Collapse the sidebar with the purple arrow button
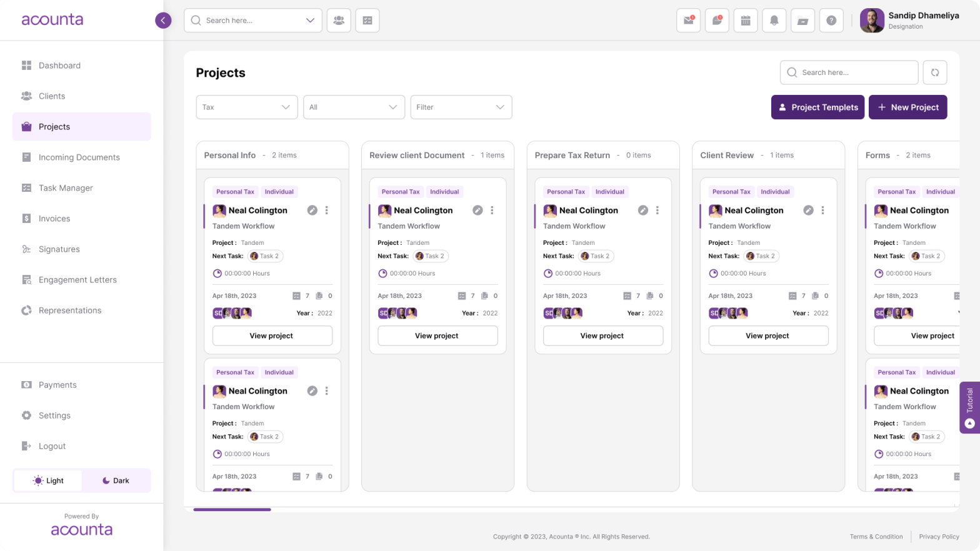The width and height of the screenshot is (980, 551). tap(163, 21)
